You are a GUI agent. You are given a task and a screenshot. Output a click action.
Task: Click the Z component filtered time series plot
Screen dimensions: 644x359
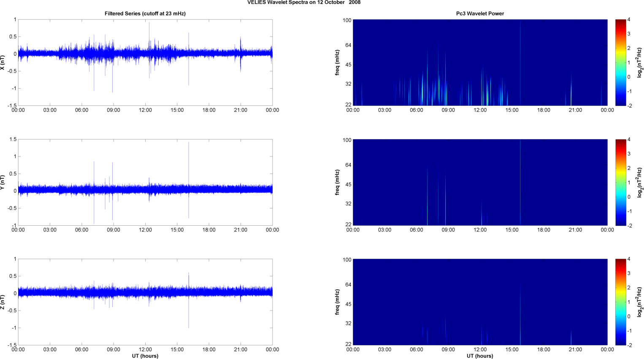pos(145,302)
